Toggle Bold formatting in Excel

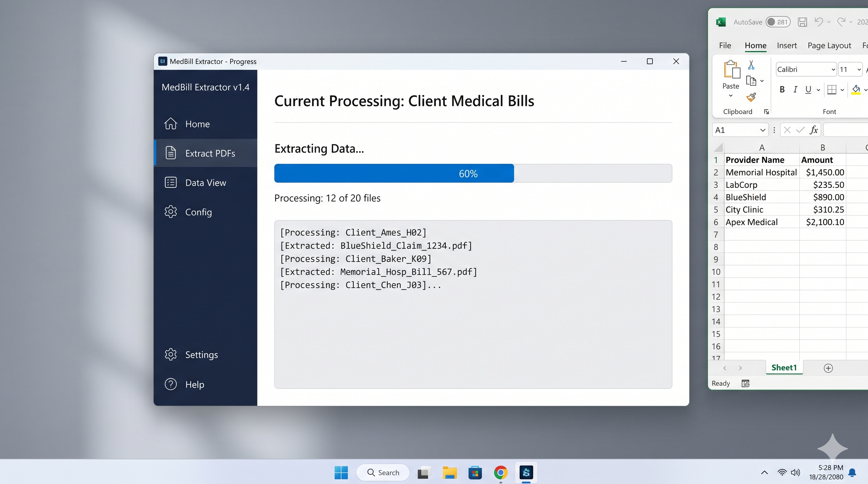[x=782, y=89]
